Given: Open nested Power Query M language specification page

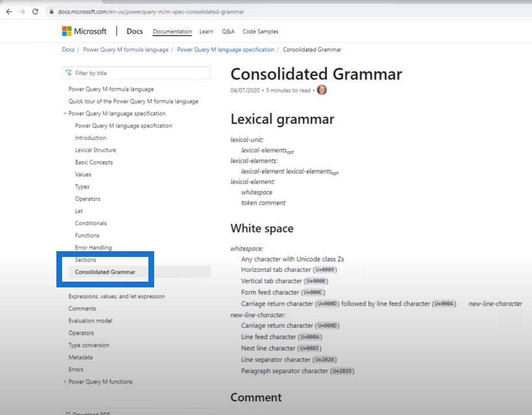Looking at the screenshot, I should pyautogui.click(x=124, y=126).
